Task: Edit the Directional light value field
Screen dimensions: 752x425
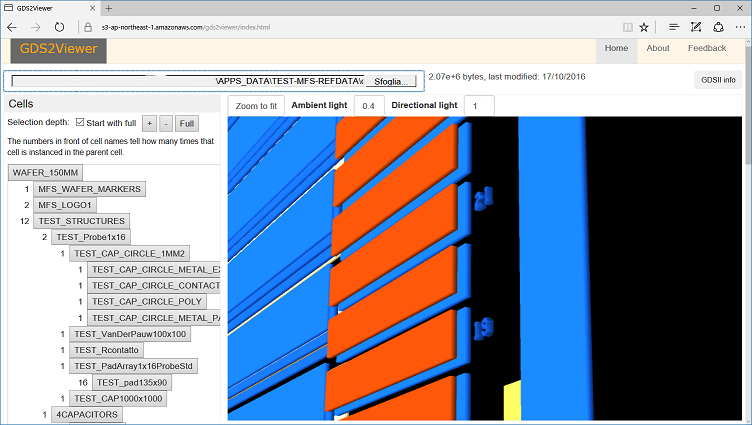Action: click(x=479, y=106)
